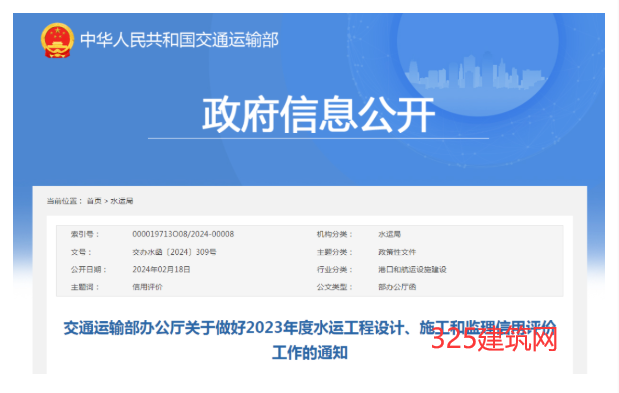Image resolution: width=619 pixels, height=393 pixels.
Task: Select index number 000019713O08/2024-00008
Action: (x=183, y=234)
